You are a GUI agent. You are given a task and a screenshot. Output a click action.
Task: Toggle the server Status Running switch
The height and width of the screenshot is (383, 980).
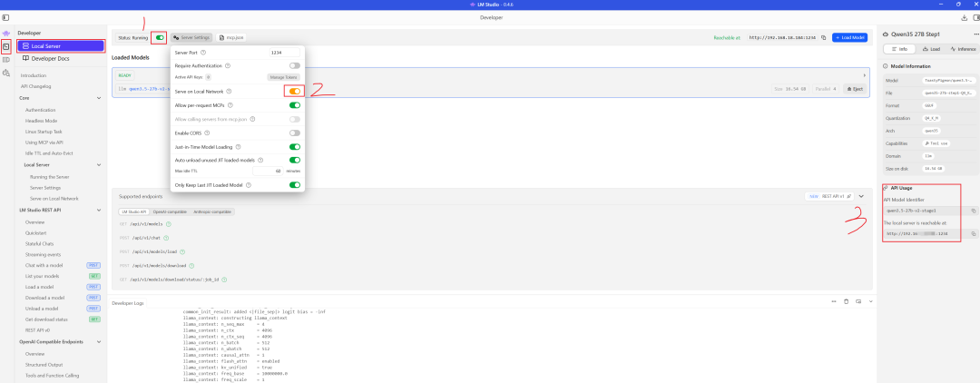tap(160, 38)
